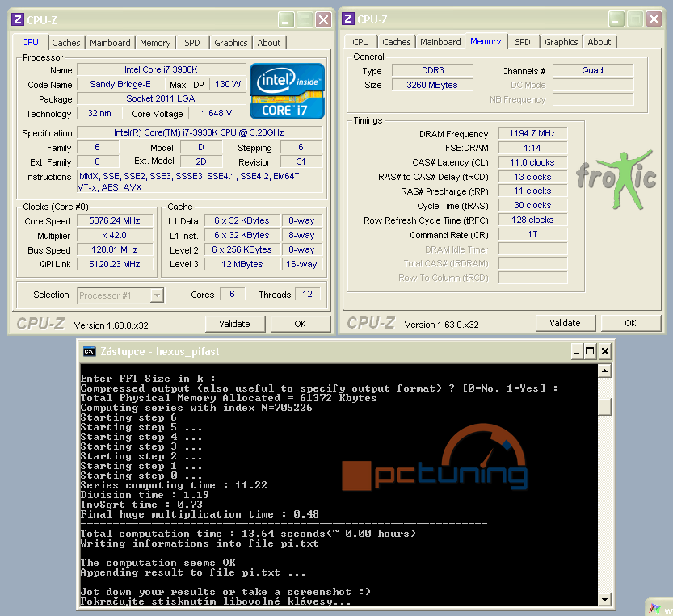Click the Intel Core i7 inside logo

(287, 91)
